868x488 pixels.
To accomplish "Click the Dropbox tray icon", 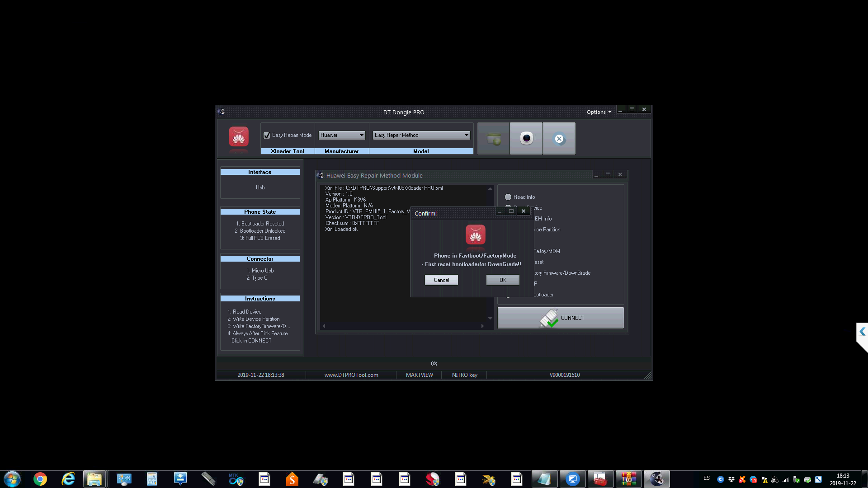I will (731, 479).
